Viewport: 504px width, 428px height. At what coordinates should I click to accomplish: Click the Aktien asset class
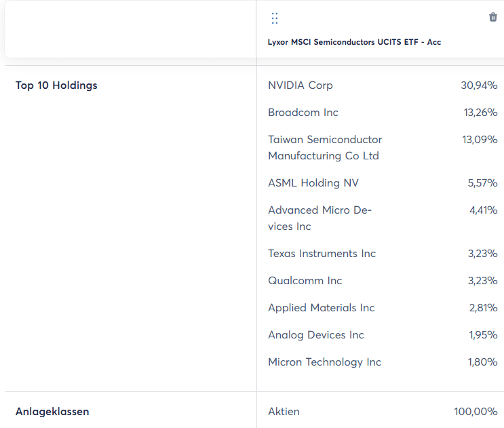(x=284, y=411)
